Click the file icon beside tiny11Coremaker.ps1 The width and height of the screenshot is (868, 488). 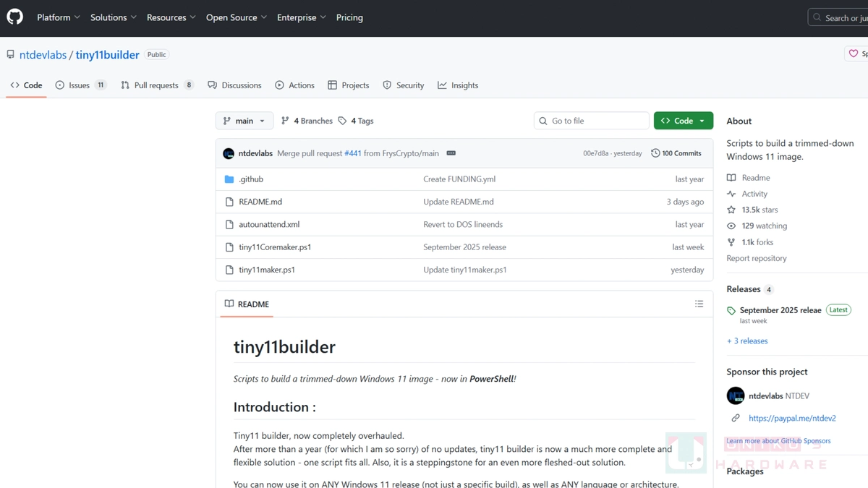[229, 247]
